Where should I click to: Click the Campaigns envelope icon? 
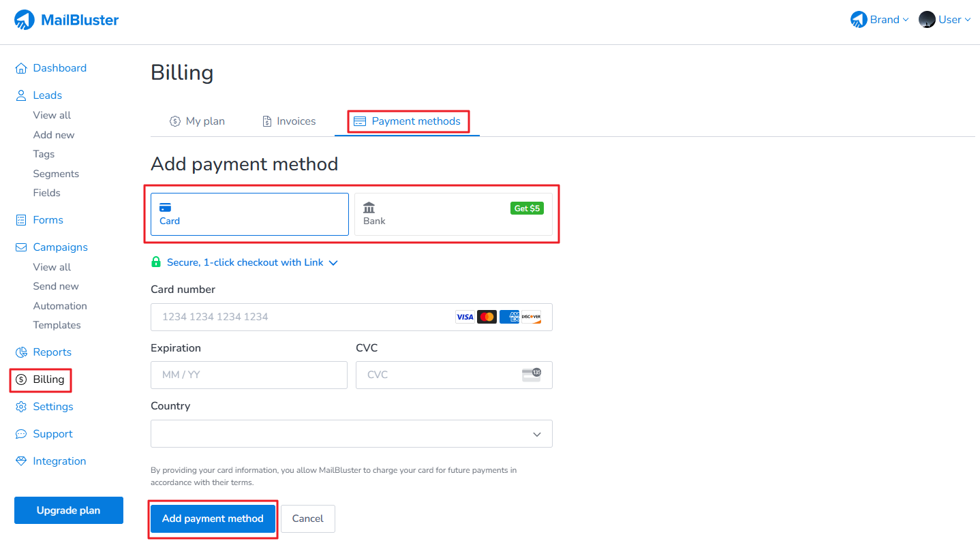pyautogui.click(x=21, y=247)
